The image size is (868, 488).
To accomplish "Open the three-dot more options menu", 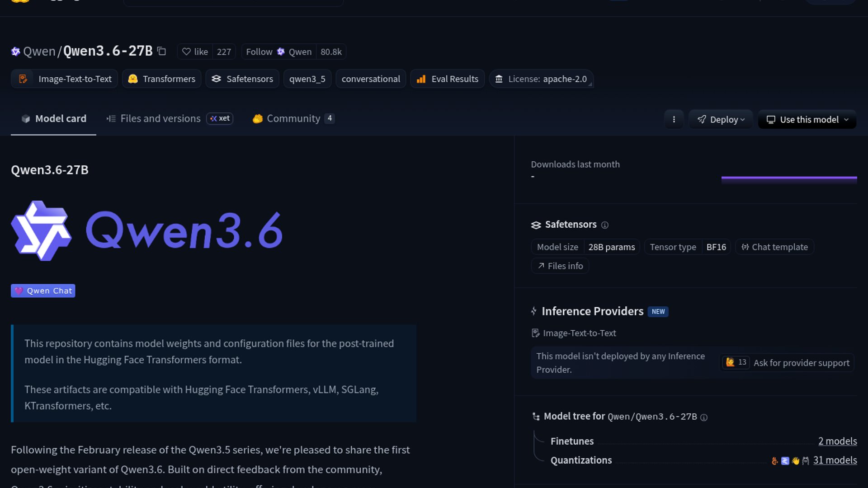I will [x=674, y=119].
